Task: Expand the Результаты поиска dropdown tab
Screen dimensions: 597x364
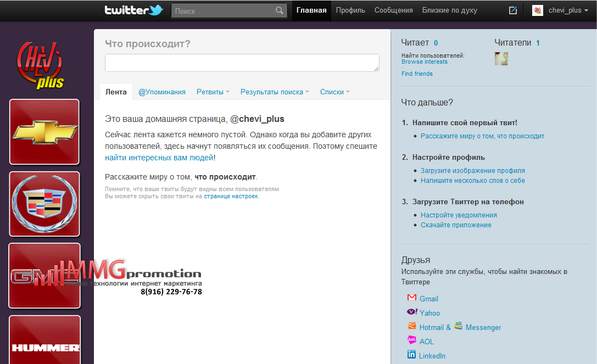Action: pyautogui.click(x=275, y=92)
